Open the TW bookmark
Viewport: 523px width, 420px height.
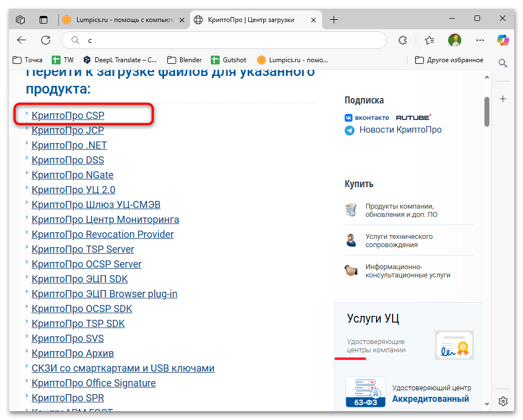[63, 60]
